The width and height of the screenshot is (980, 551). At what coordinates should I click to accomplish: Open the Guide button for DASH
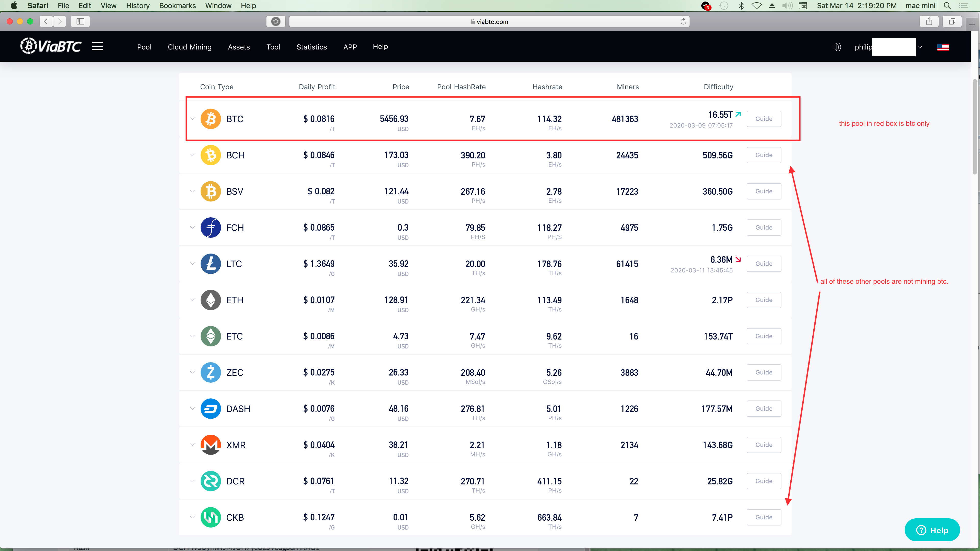(764, 408)
